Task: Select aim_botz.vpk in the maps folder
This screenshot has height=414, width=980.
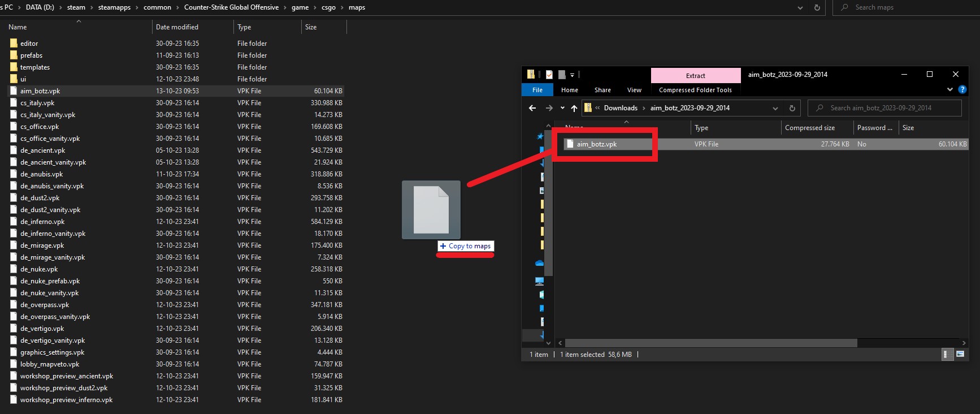Action: click(x=176, y=91)
